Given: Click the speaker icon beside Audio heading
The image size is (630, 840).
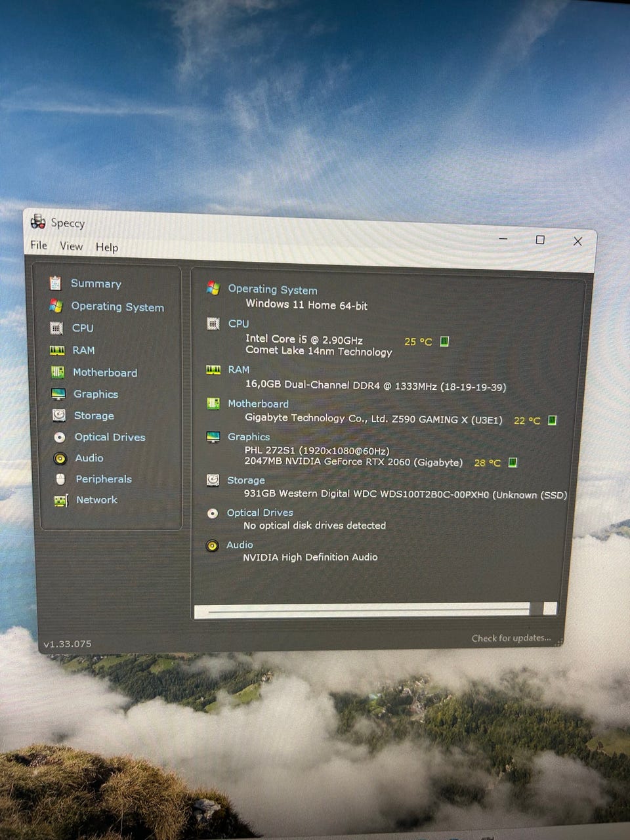Looking at the screenshot, I should point(212,545).
